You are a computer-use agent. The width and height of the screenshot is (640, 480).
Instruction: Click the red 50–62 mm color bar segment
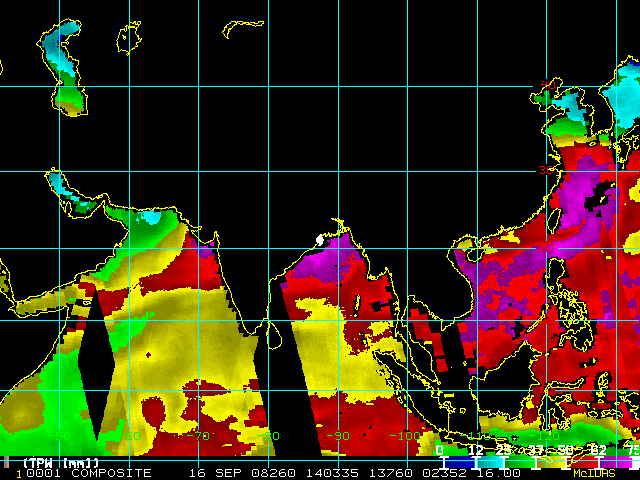coord(582,462)
